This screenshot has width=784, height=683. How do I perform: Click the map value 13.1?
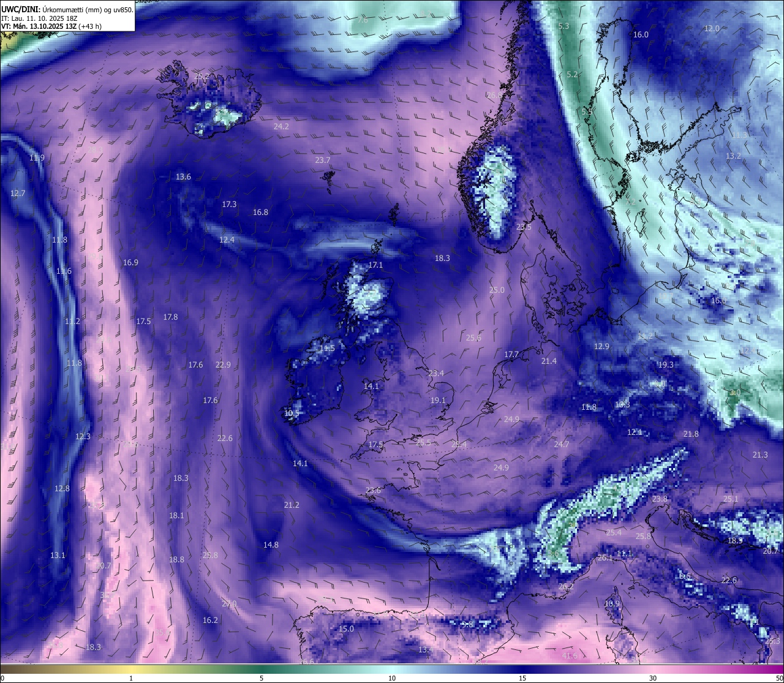click(58, 555)
